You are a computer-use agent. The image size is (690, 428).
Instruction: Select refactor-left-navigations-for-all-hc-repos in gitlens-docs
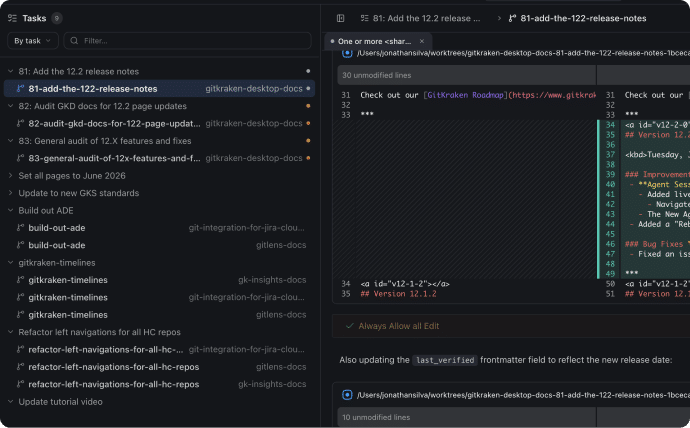click(x=159, y=367)
